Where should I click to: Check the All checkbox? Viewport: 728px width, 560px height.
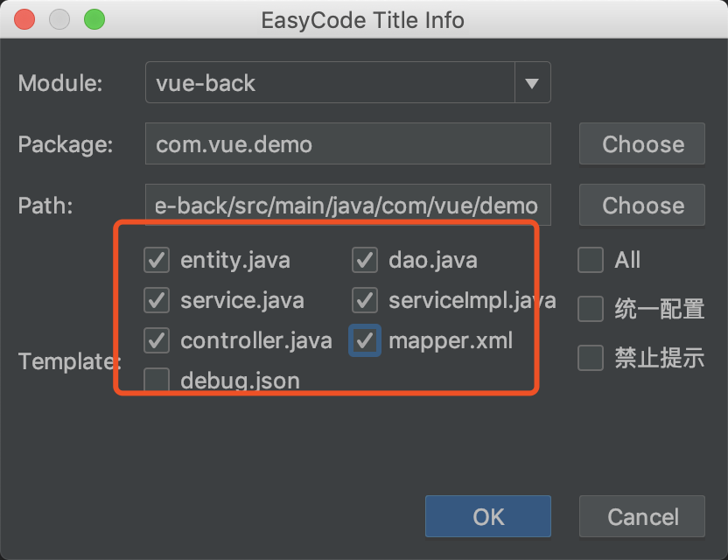coord(591,260)
